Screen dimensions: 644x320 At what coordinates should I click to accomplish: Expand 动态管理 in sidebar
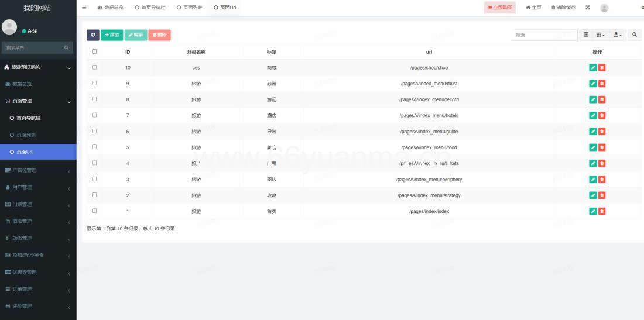tap(38, 238)
